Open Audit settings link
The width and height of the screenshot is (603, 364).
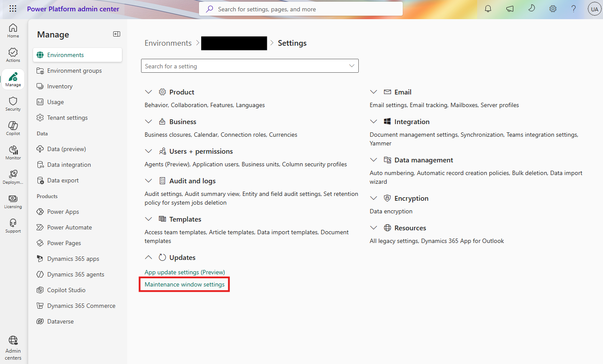point(163,194)
